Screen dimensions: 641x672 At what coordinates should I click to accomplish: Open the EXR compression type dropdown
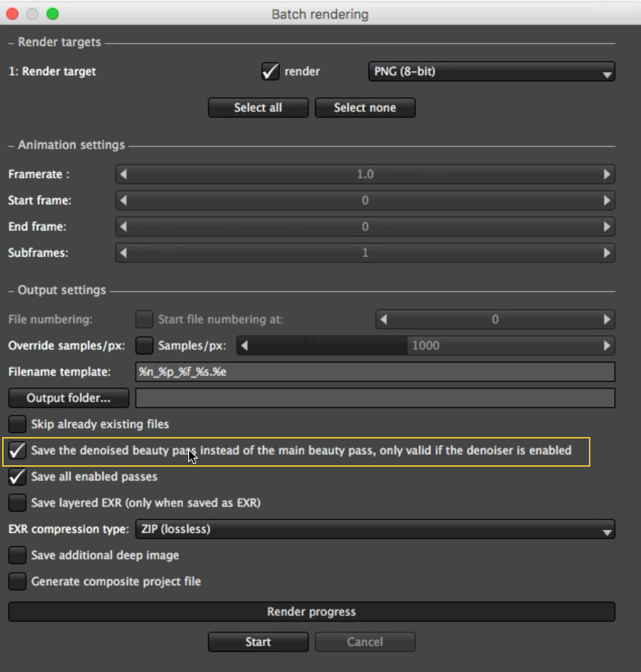pyautogui.click(x=375, y=529)
